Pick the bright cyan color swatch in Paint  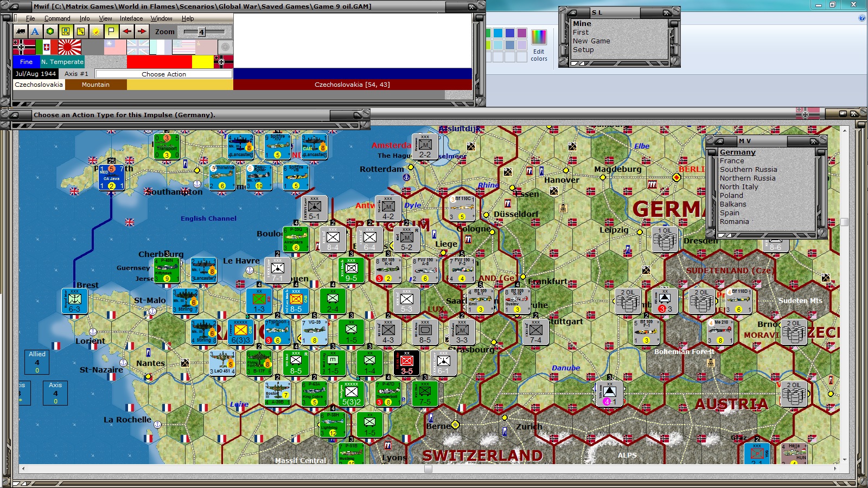pos(498,33)
